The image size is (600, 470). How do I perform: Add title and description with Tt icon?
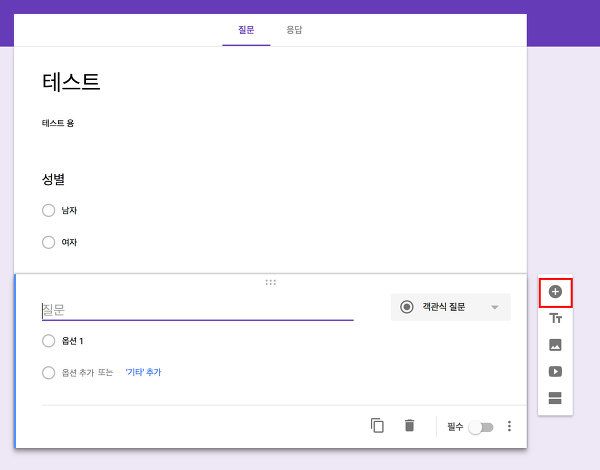tap(555, 318)
